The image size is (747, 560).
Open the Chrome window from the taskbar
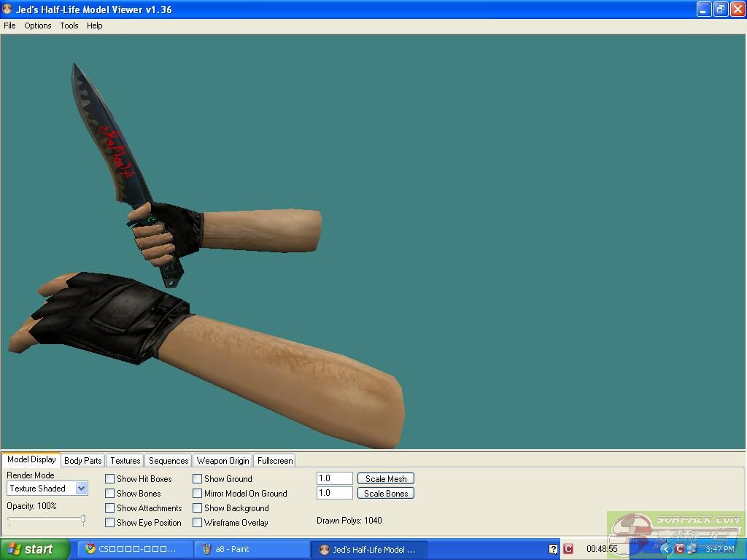[135, 549]
